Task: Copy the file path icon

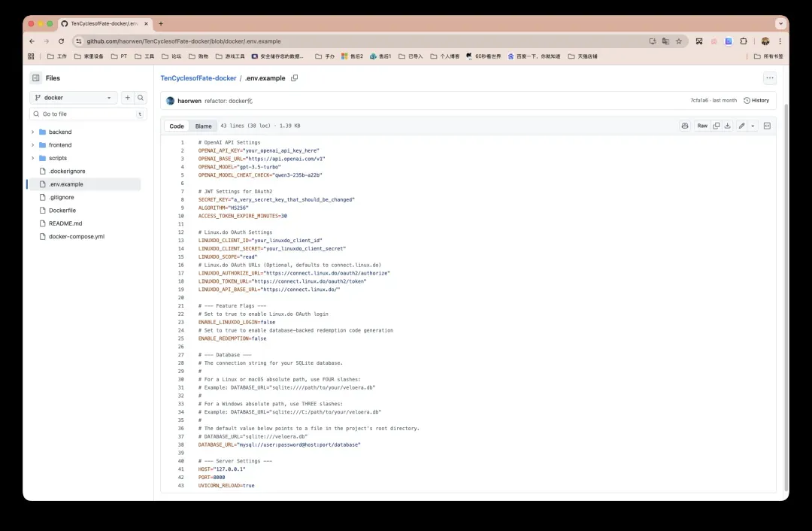Action: (x=295, y=78)
